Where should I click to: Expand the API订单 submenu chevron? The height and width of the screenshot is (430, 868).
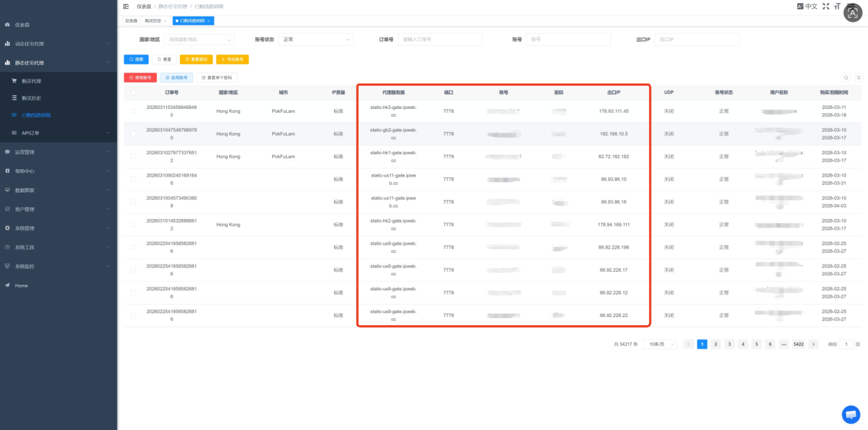point(108,133)
